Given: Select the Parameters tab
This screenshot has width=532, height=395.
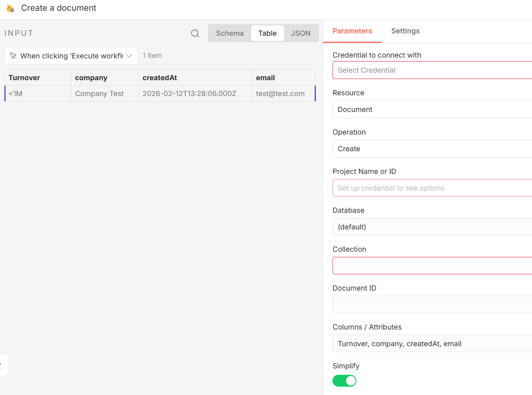Looking at the screenshot, I should pos(352,31).
